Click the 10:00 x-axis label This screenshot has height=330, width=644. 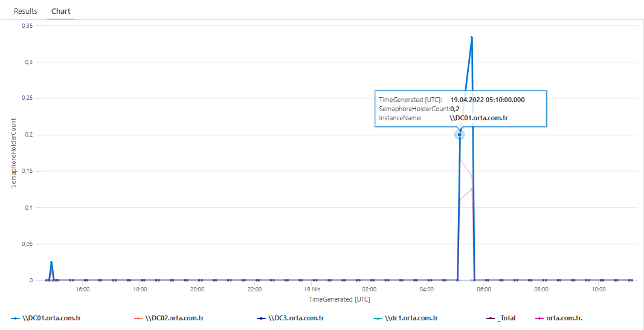pos(599,290)
